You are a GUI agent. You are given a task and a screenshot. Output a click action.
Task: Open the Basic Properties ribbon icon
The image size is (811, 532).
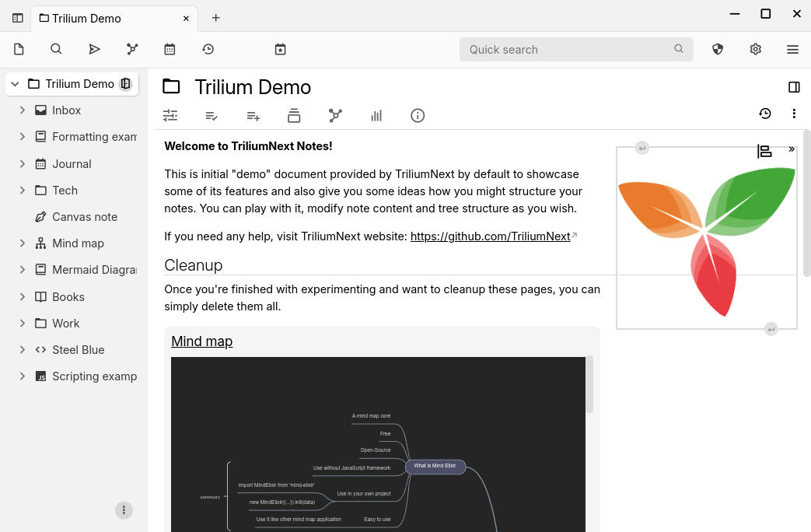pos(170,115)
